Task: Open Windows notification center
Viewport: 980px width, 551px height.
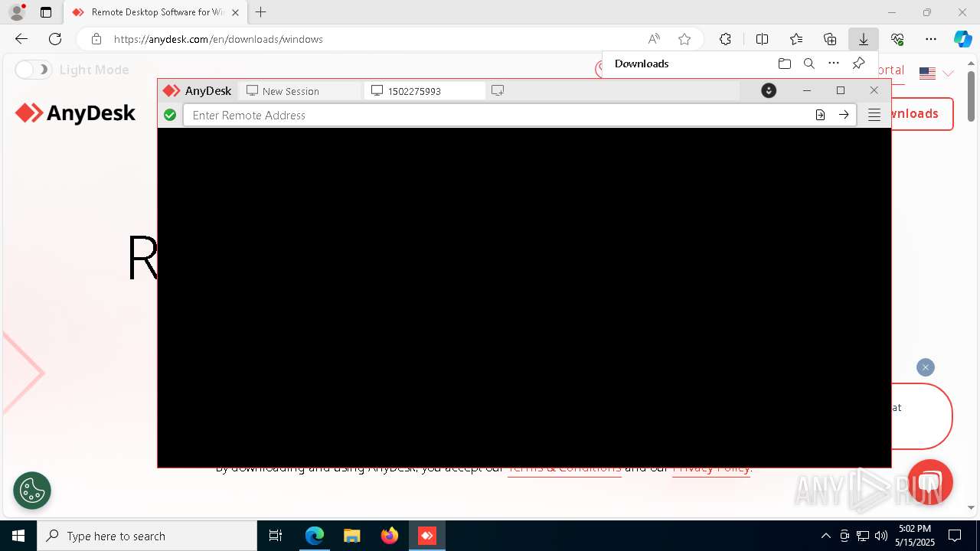Action: pos(955,536)
